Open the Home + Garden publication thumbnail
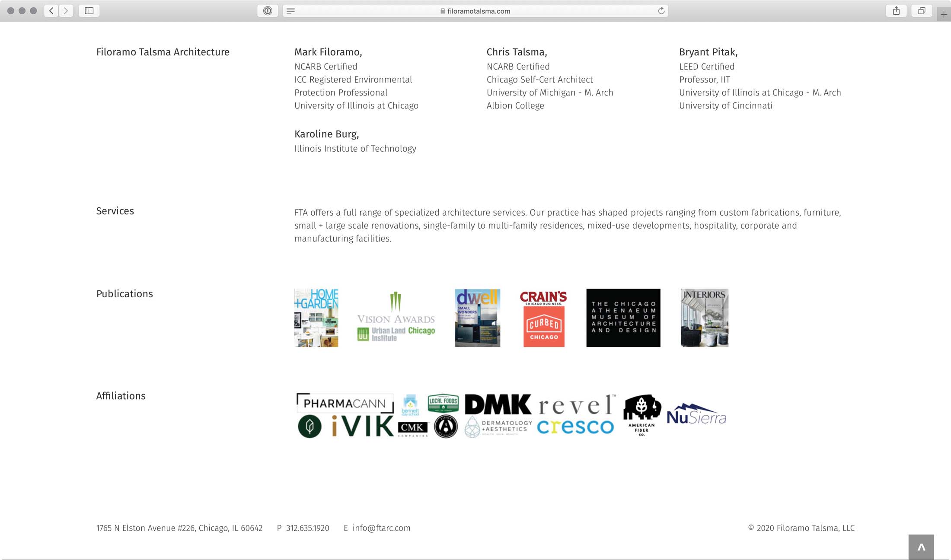 [316, 318]
